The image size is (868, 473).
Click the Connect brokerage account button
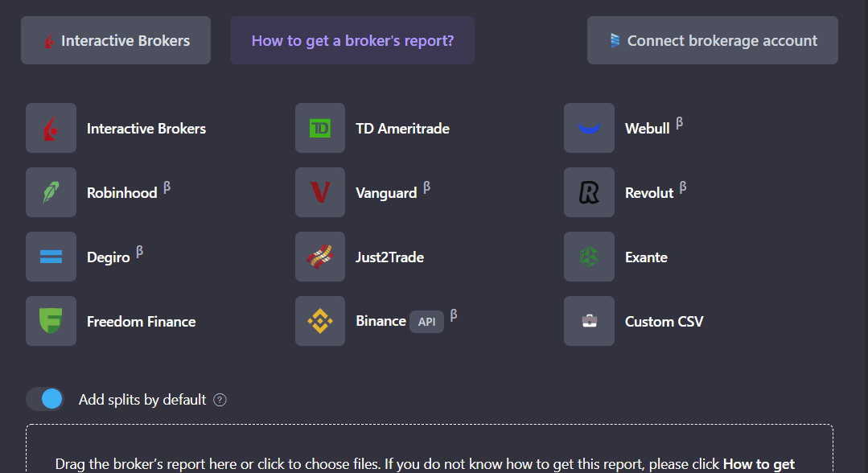[712, 40]
